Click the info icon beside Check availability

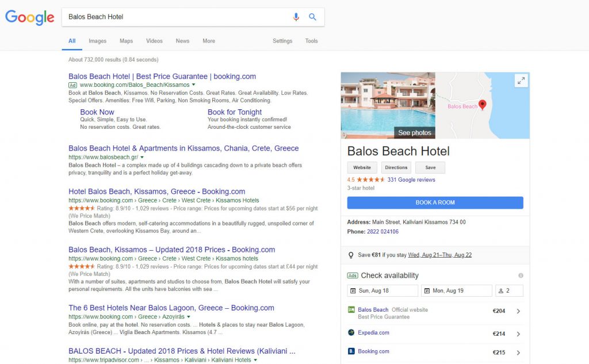pyautogui.click(x=521, y=275)
